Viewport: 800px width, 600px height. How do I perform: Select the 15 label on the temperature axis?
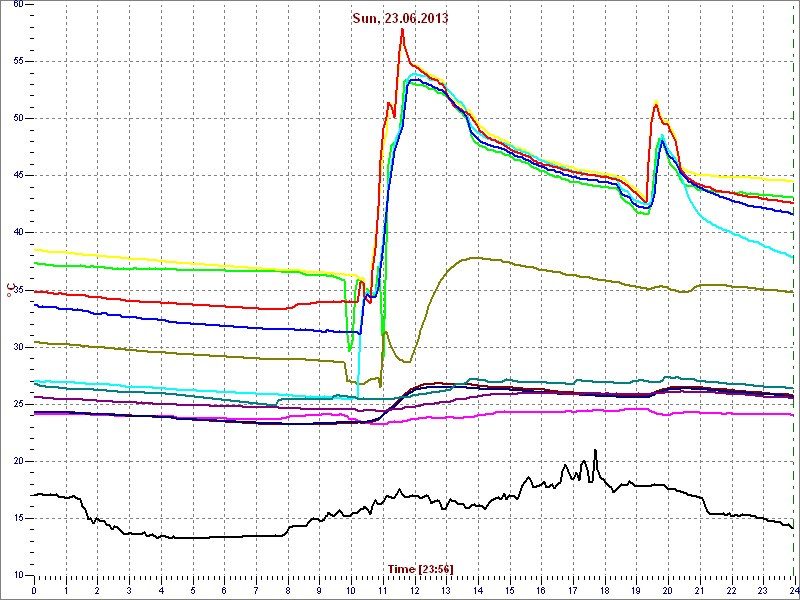(18, 518)
